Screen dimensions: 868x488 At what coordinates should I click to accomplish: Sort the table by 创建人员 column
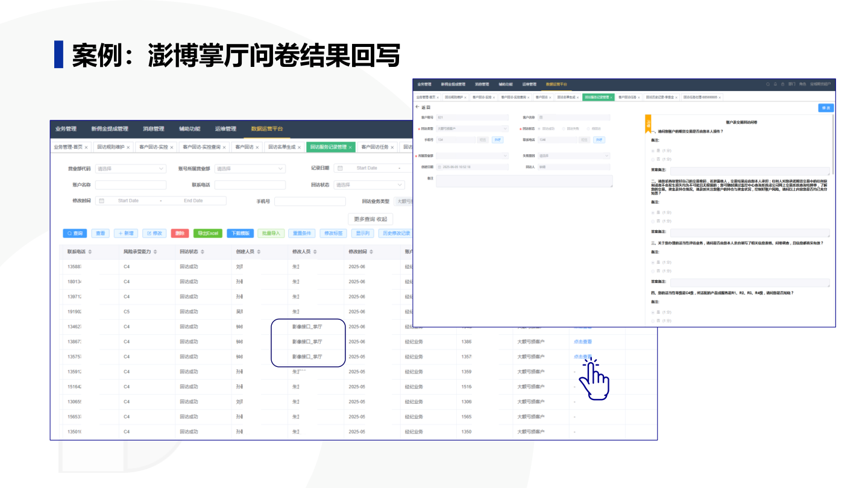259,252
